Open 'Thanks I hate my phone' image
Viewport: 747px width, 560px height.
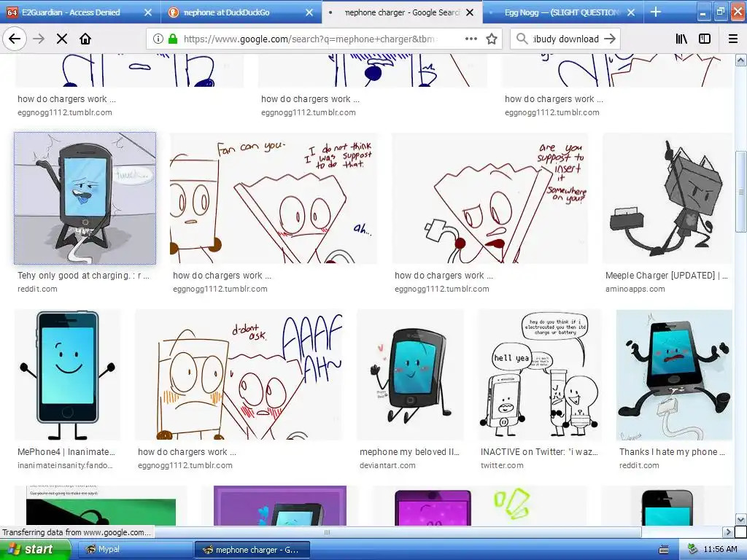point(674,375)
